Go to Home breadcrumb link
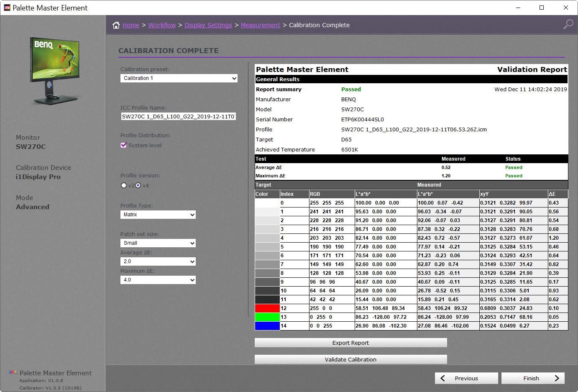The height and width of the screenshot is (392, 578). point(131,25)
